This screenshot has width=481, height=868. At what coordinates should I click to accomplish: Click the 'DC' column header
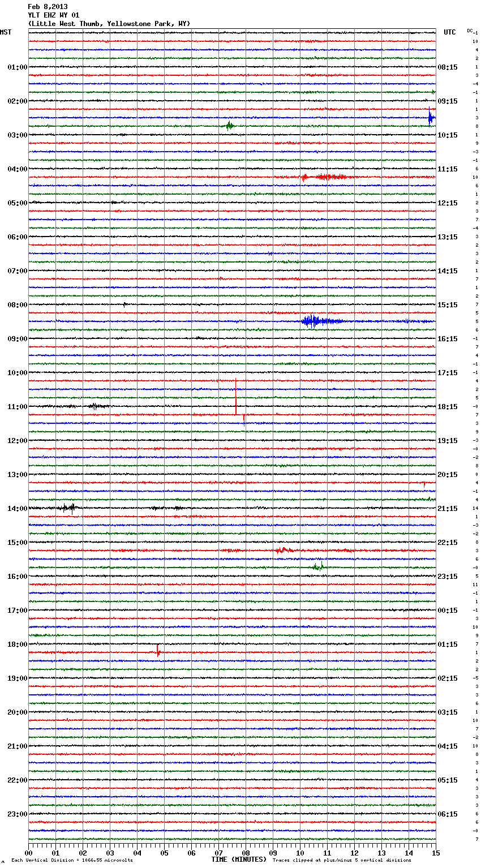tap(470, 30)
